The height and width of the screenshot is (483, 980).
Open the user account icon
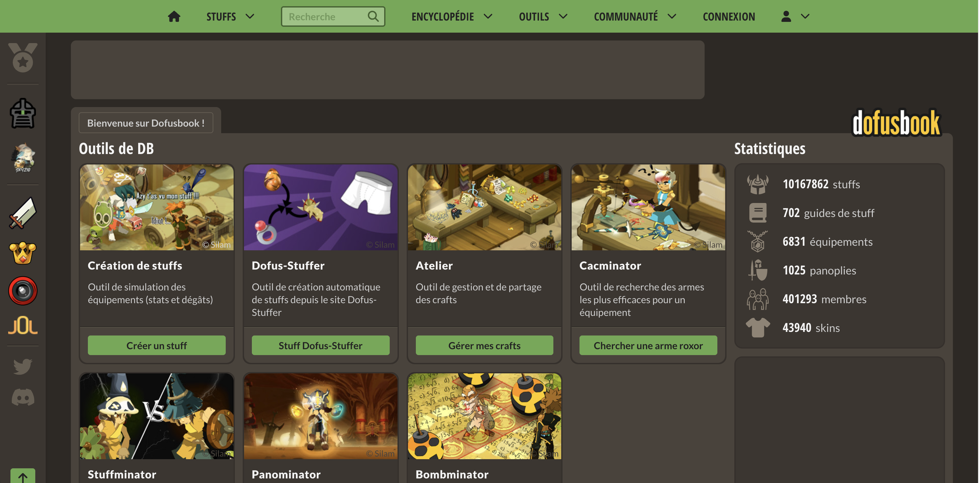pyautogui.click(x=786, y=16)
